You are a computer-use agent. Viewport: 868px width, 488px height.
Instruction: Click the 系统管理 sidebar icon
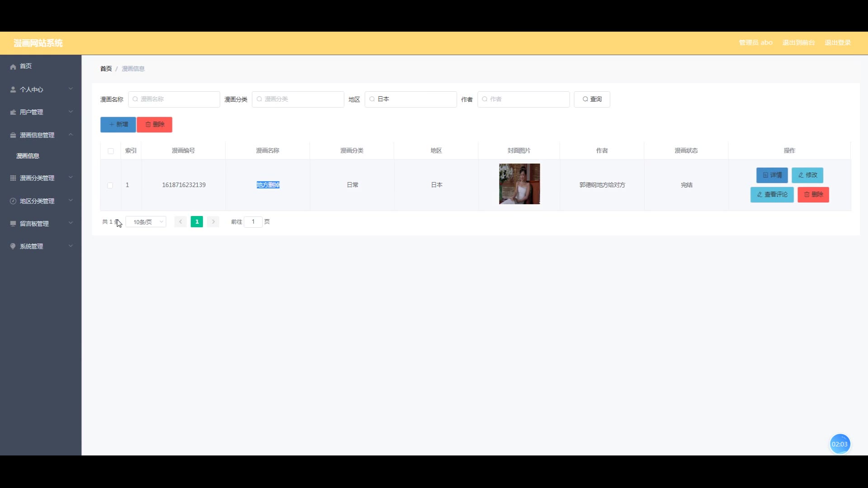(x=13, y=246)
